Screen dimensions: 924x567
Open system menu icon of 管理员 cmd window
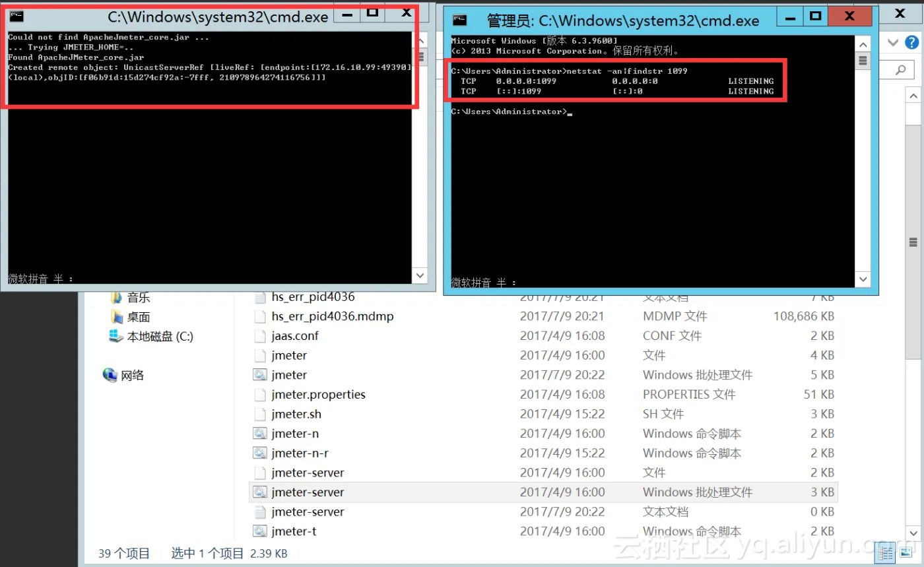pyautogui.click(x=460, y=20)
